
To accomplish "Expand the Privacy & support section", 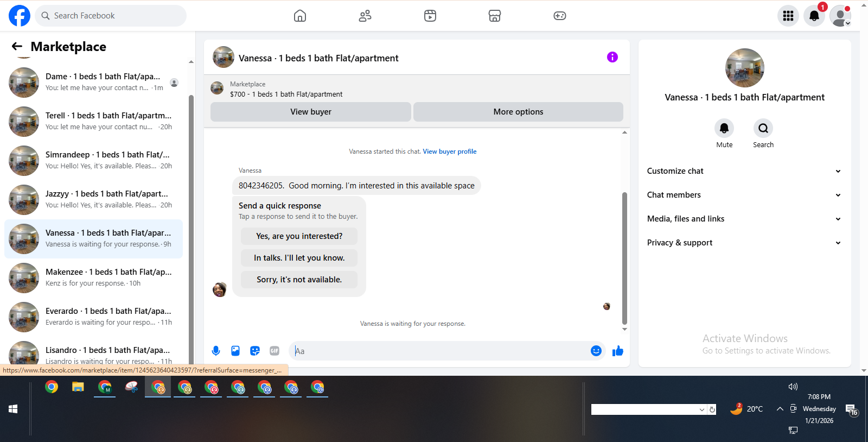I will coord(744,243).
